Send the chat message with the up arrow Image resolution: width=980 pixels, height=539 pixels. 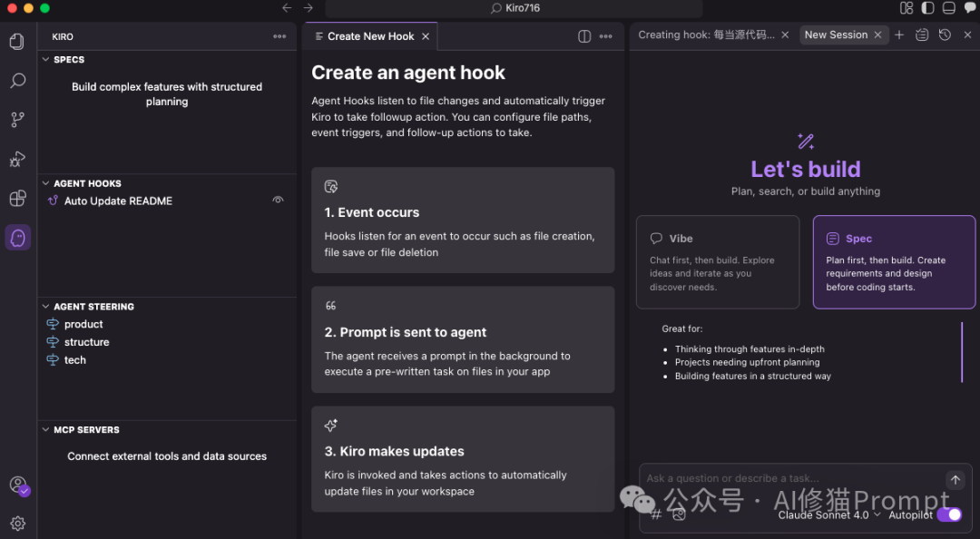[955, 480]
